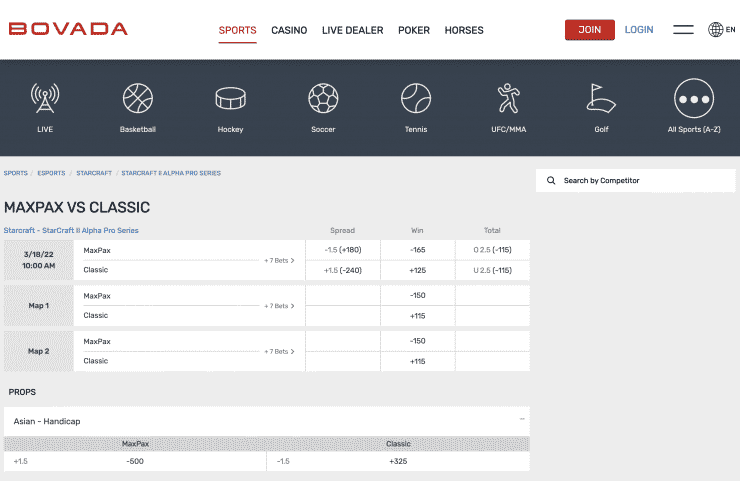The height and width of the screenshot is (481, 740).
Task: Collapse the Asian - Handicap section
Action: [x=522, y=419]
